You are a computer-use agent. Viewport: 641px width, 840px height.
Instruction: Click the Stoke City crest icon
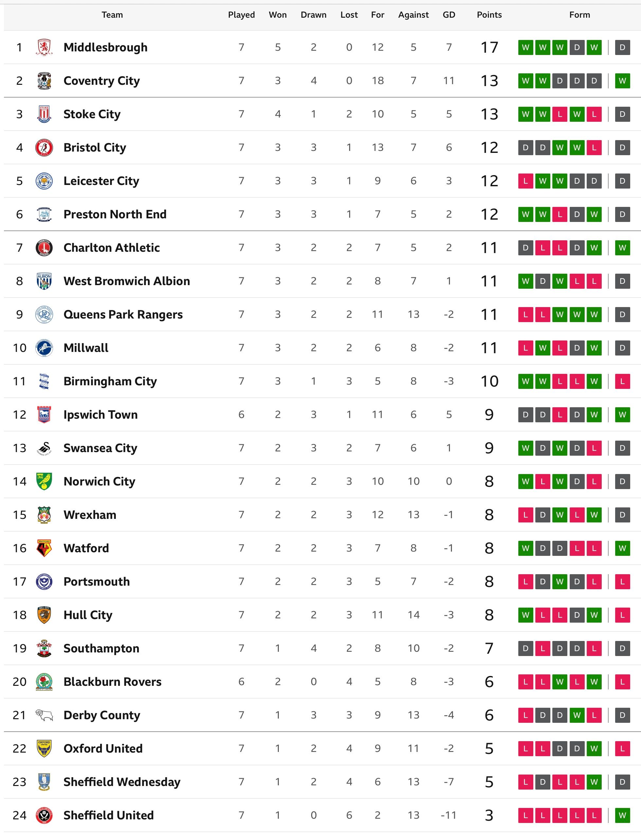[x=44, y=114]
